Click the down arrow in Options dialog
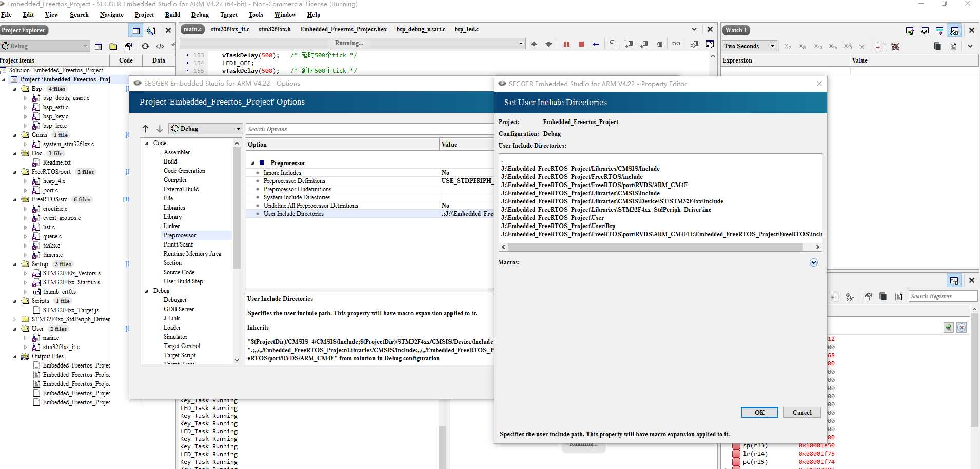The image size is (980, 469). click(x=160, y=129)
